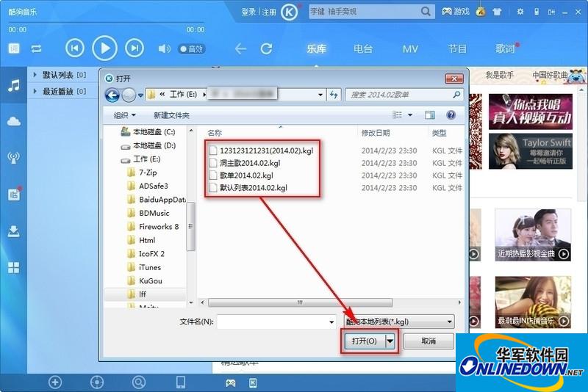This screenshot has height=392, width=588.
Task: Click the help icon in dialog toolbar
Action: coord(451,115)
